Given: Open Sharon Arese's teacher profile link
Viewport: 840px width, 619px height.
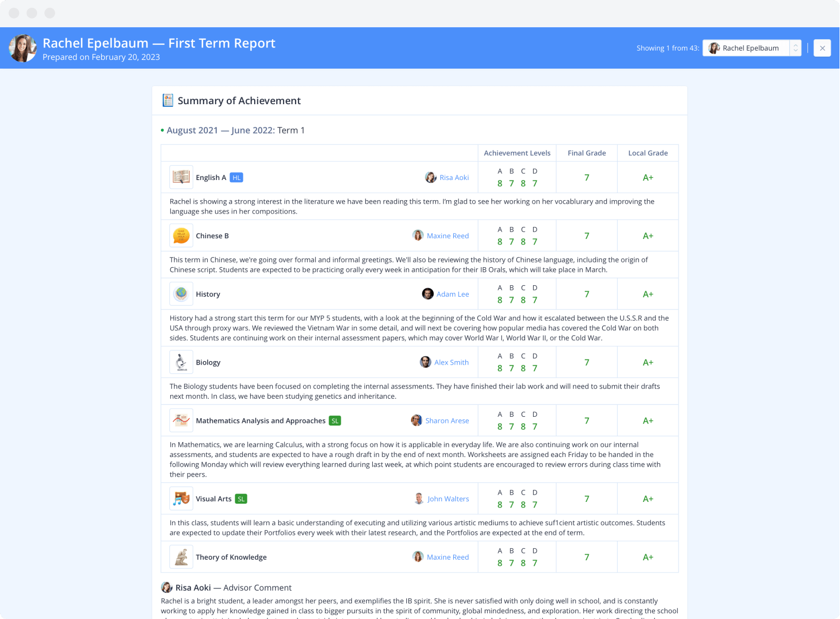Looking at the screenshot, I should point(447,421).
